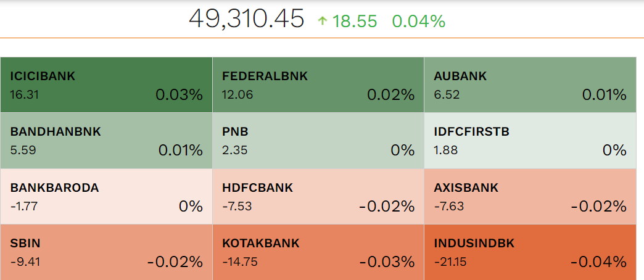This screenshot has height=280, width=644.
Task: Select the FEDERALBNK tile
Action: pyautogui.click(x=318, y=85)
